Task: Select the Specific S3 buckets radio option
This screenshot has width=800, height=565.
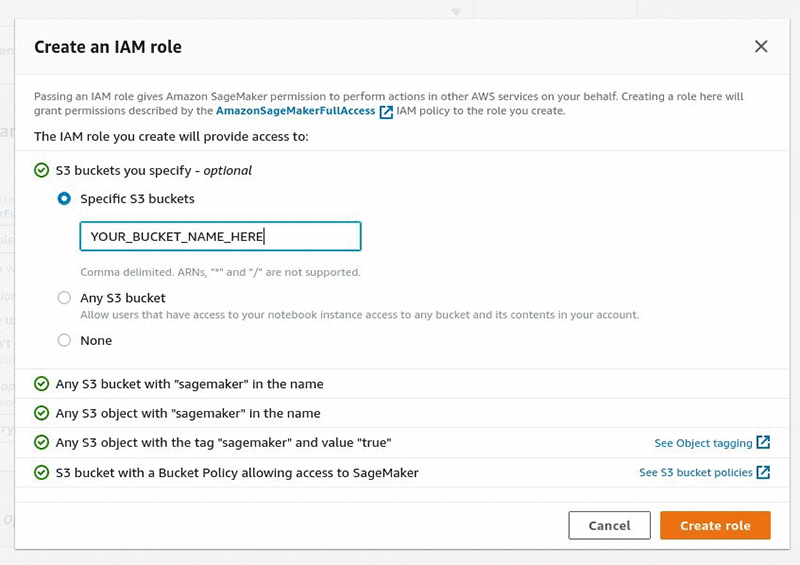Action: coord(65,198)
